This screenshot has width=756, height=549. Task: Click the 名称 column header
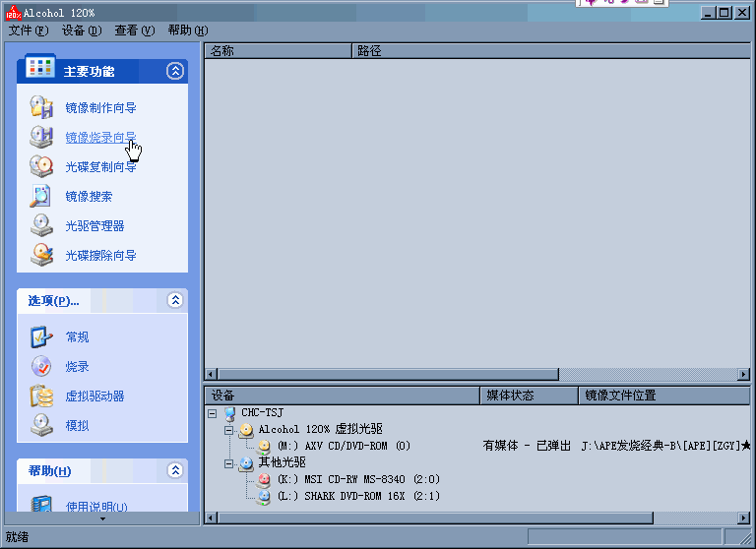[276, 50]
